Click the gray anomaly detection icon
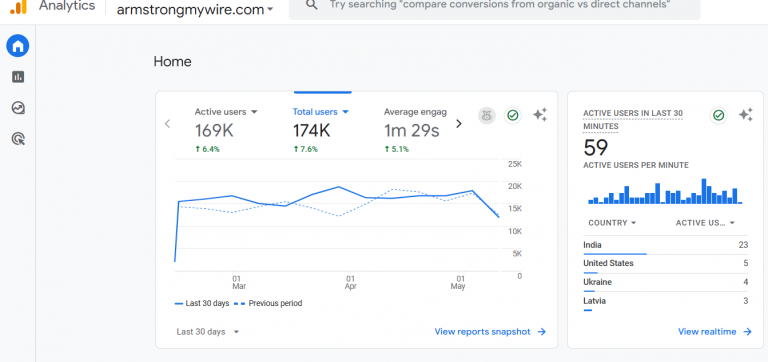This screenshot has height=362, width=768. [x=487, y=116]
